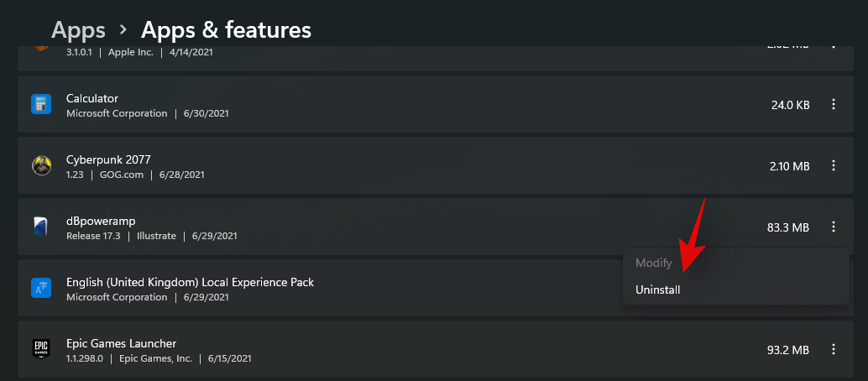Click the greyed-out Modify menu entry

tap(654, 263)
